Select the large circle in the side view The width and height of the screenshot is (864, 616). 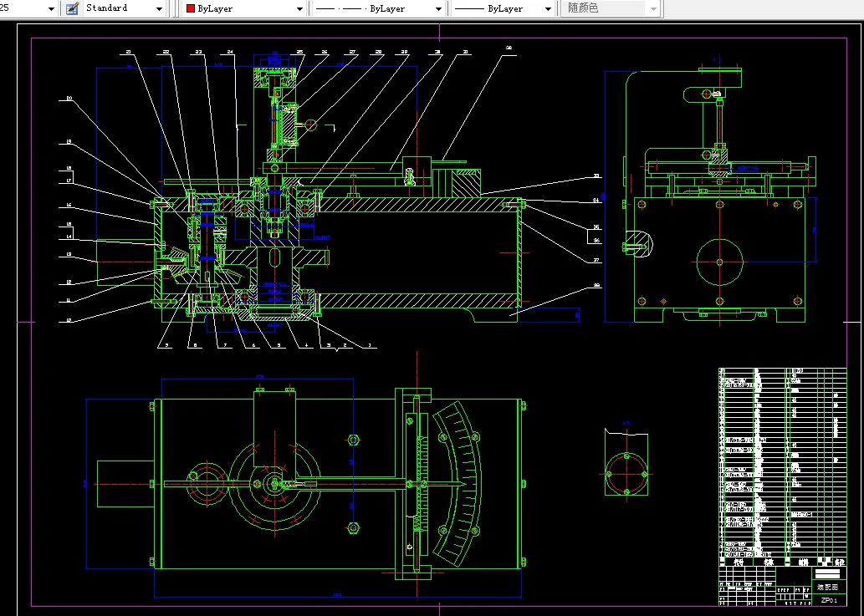point(719,262)
